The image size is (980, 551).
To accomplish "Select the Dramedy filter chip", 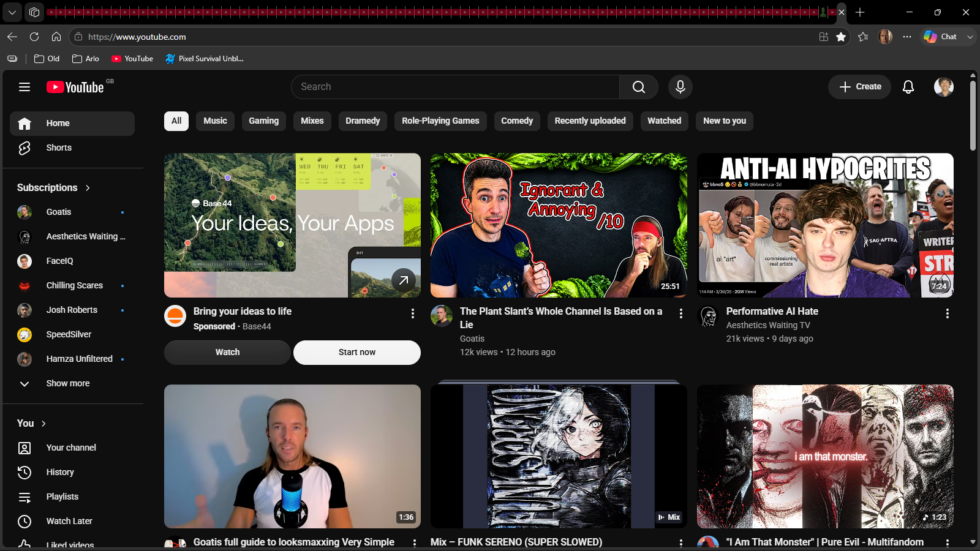I will pos(363,121).
